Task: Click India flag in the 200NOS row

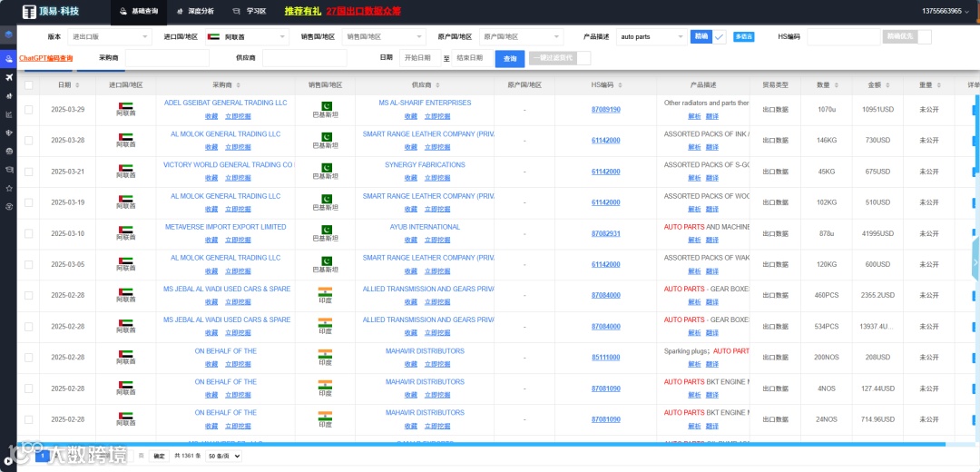Action: 325,353
